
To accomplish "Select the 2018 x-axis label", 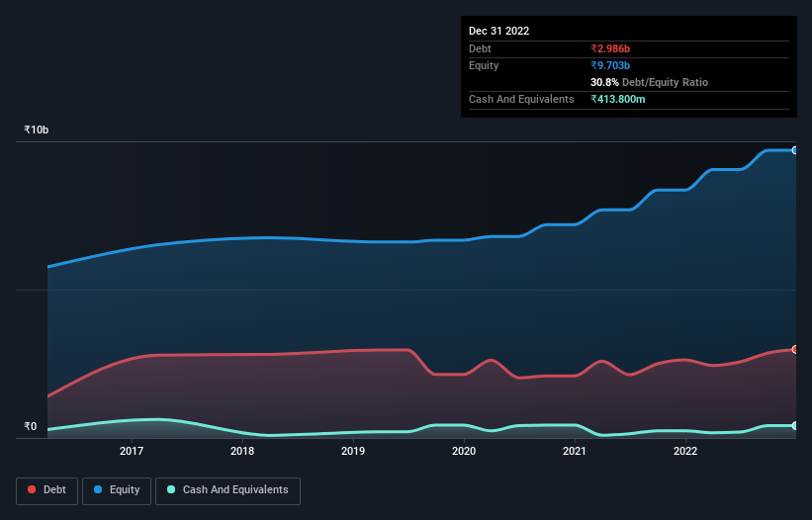I will (242, 451).
